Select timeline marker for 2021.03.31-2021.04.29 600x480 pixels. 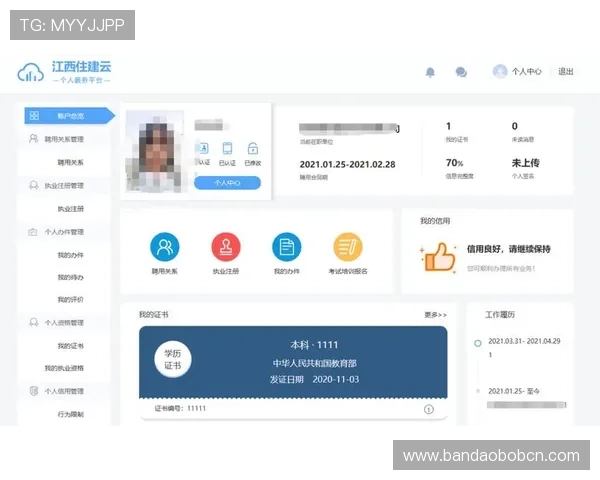478,343
